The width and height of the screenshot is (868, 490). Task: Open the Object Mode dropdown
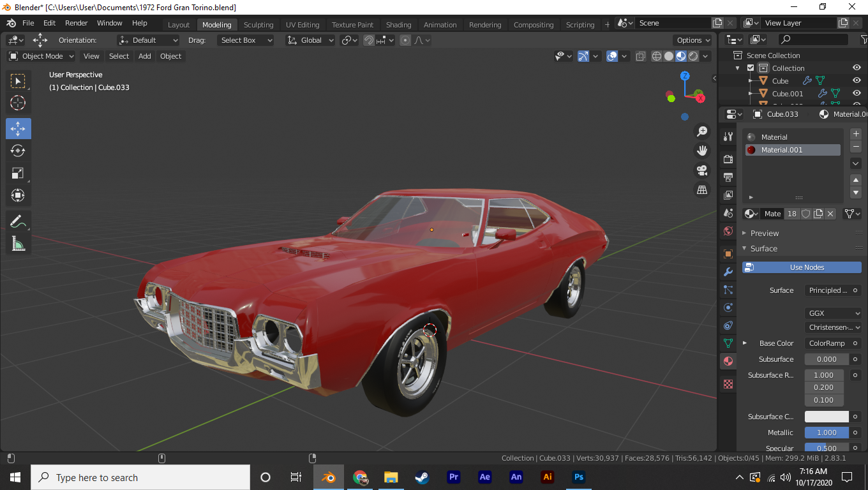pos(41,56)
